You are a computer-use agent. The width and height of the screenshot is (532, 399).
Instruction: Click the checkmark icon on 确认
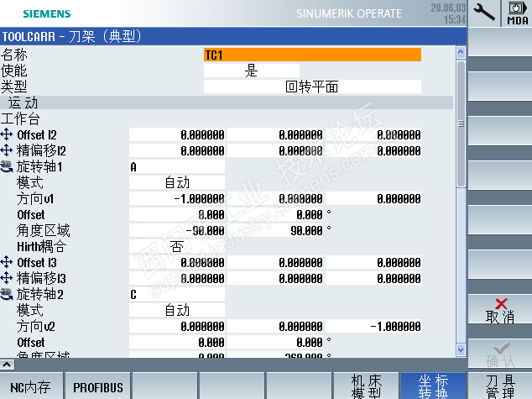pos(501,348)
